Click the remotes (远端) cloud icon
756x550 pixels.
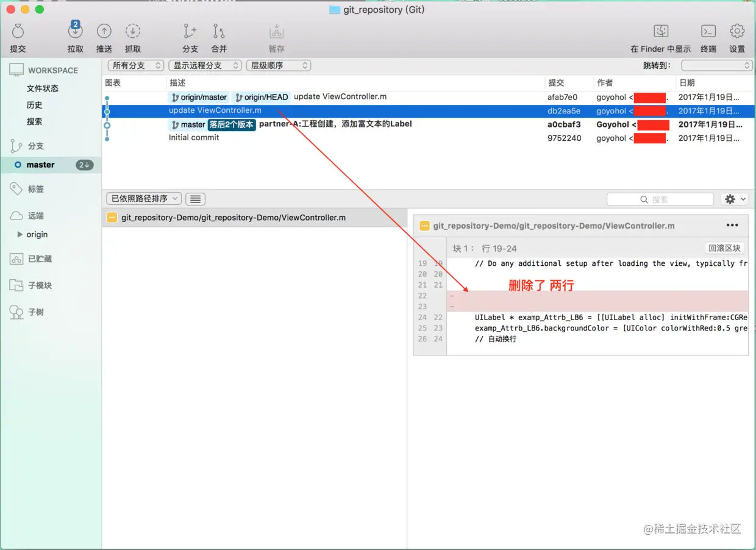click(x=16, y=216)
